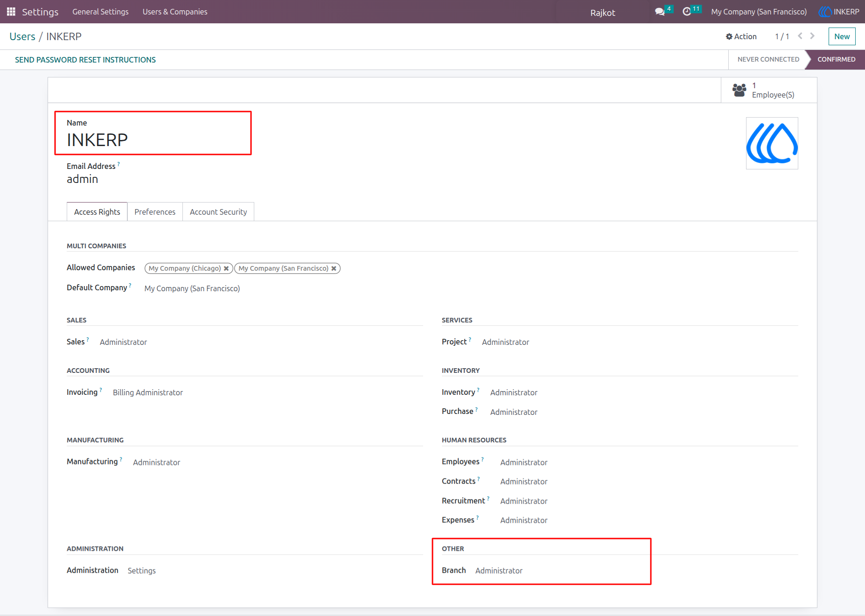865x616 pixels.
Task: Open the General Settings menu
Action: pyautogui.click(x=100, y=12)
